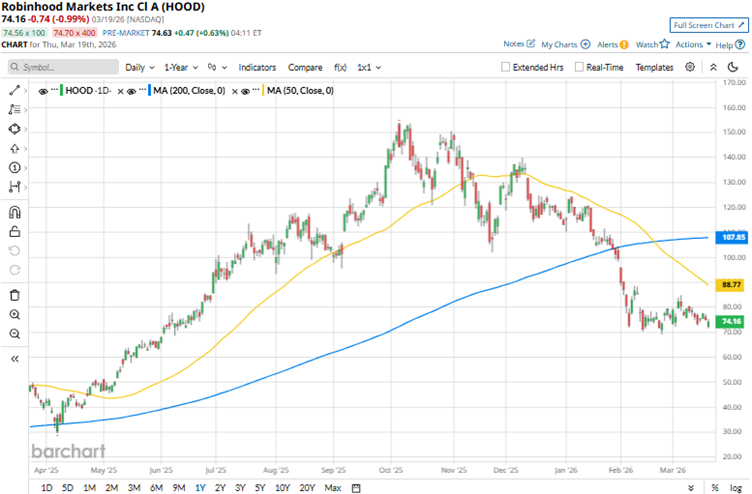Screen dimensions: 752x494
Task: Click the green HOOD series color swatch
Action: click(x=63, y=91)
